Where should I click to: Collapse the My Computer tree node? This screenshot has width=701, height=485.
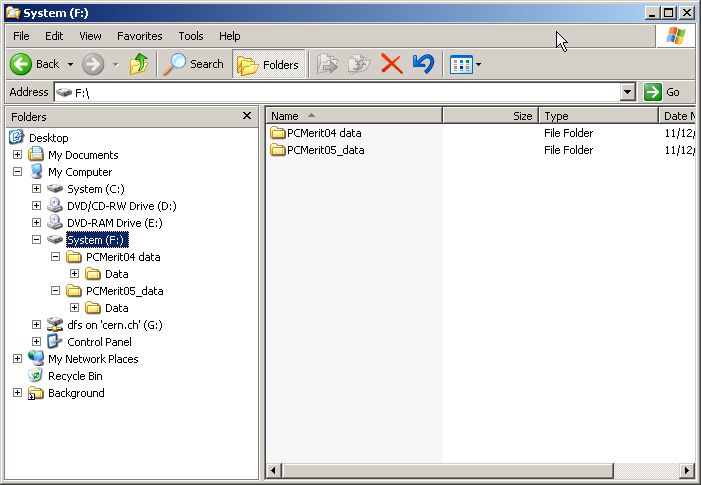[17, 172]
